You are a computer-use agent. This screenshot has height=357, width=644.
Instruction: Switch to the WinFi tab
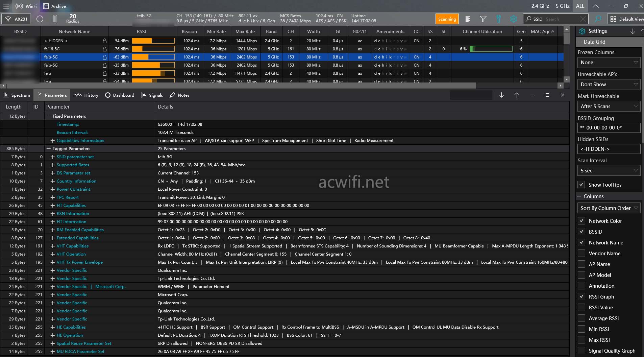tap(26, 6)
